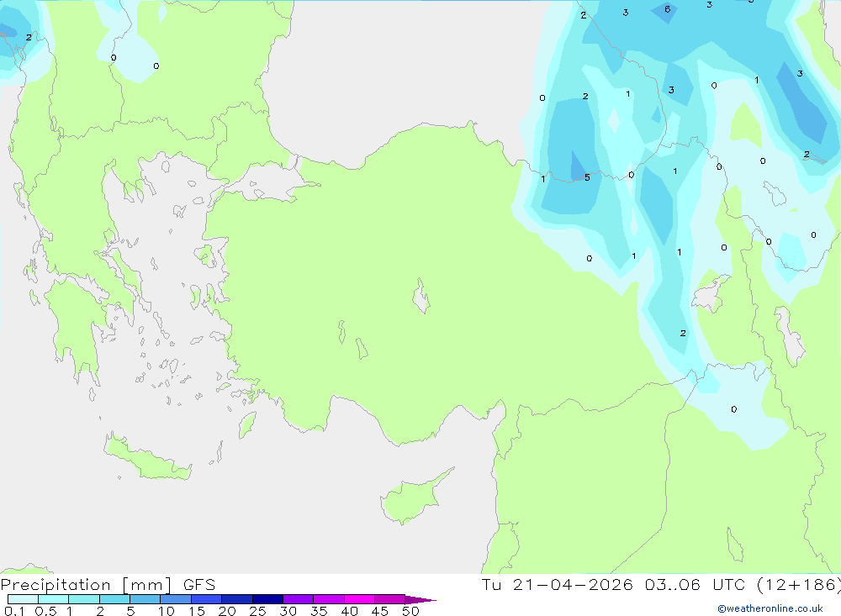The height and width of the screenshot is (616, 841).
Task: Click the 10–15 mm legend color swatch
Action: tap(176, 599)
